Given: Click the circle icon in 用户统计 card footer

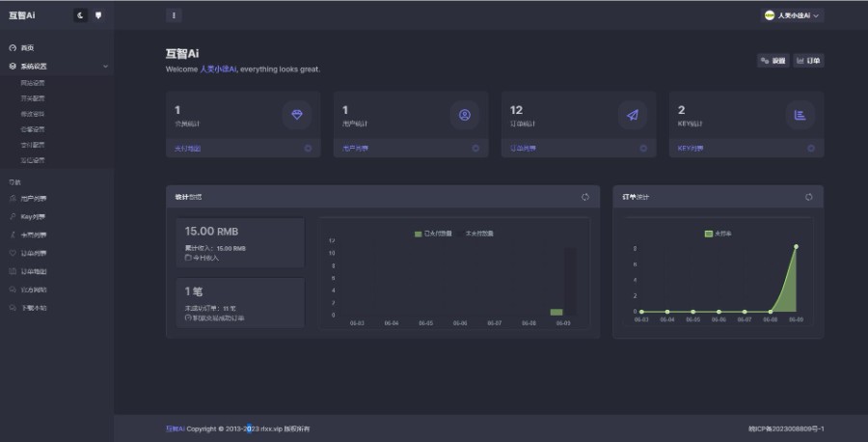Looking at the screenshot, I should click(475, 149).
